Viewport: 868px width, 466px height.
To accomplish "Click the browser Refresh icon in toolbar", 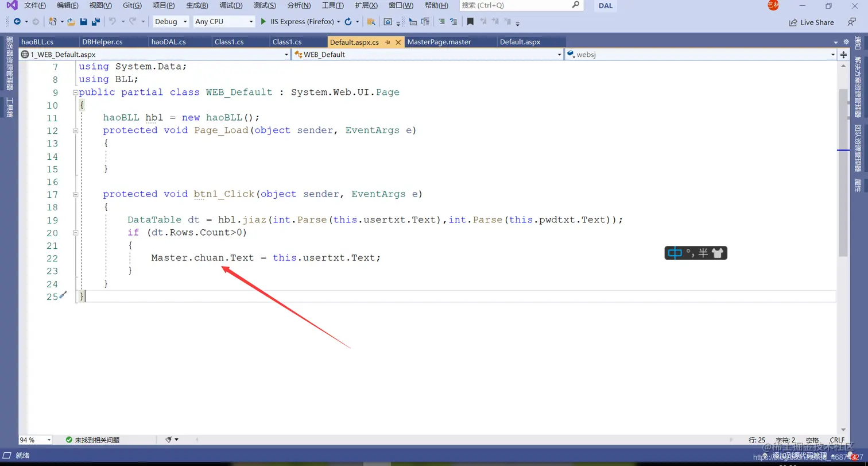I will tap(348, 22).
